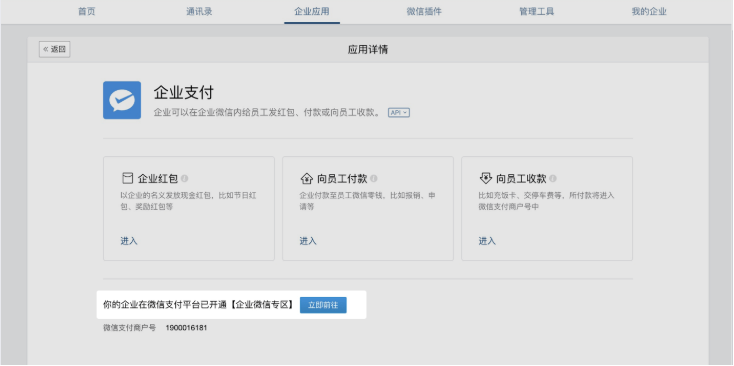This screenshot has width=734, height=366.
Task: Open 进入 link under 向员工付款
Action: pyautogui.click(x=308, y=241)
